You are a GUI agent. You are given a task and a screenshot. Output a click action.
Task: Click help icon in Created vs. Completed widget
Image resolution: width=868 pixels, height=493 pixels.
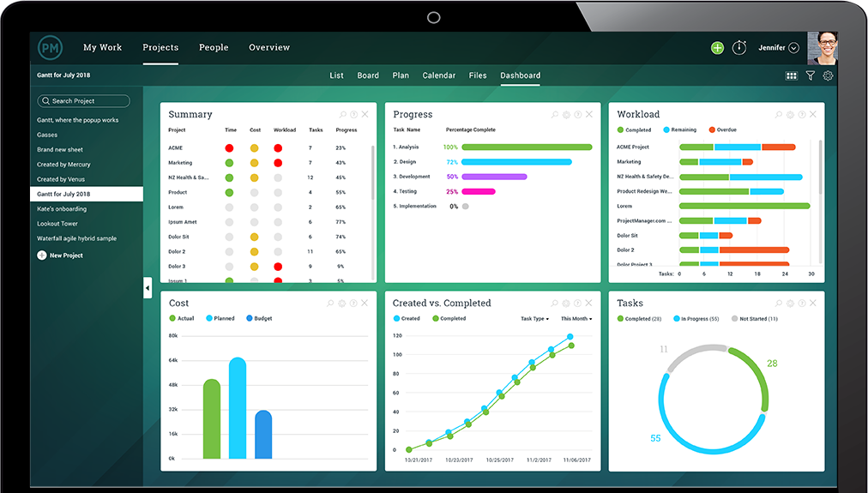(x=578, y=304)
